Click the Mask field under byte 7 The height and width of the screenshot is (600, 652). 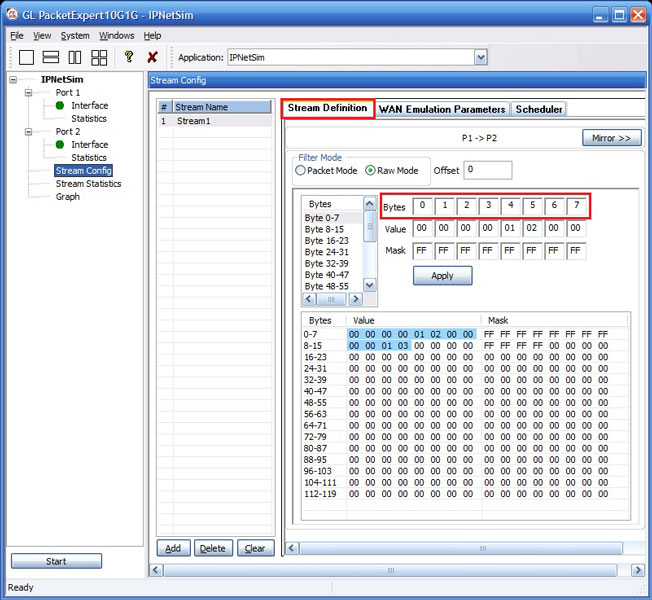pyautogui.click(x=576, y=251)
